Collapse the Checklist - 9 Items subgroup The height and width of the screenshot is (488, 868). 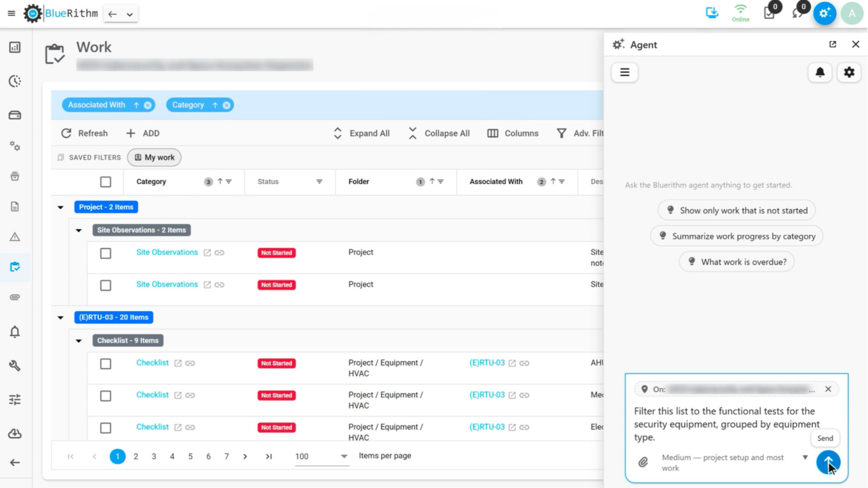pos(79,341)
